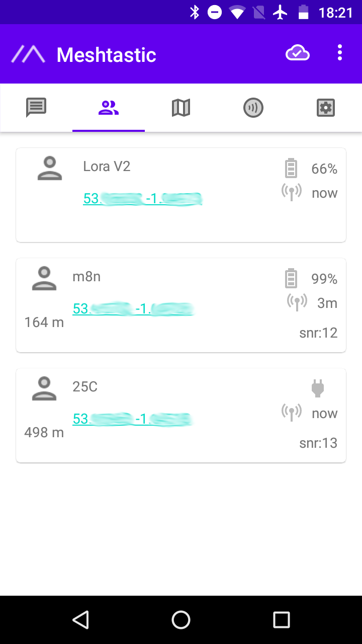Screen dimensions: 362x644
Task: Open the Channel tab
Action: tap(253, 108)
